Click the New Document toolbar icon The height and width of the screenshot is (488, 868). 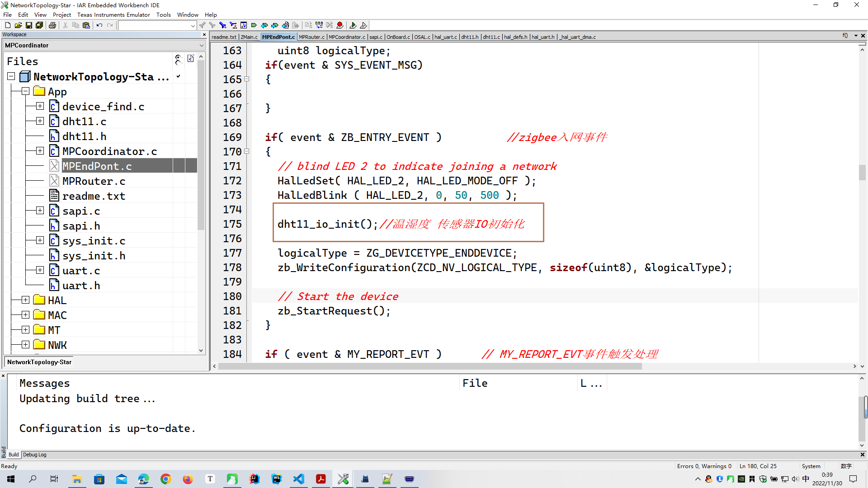[8, 25]
